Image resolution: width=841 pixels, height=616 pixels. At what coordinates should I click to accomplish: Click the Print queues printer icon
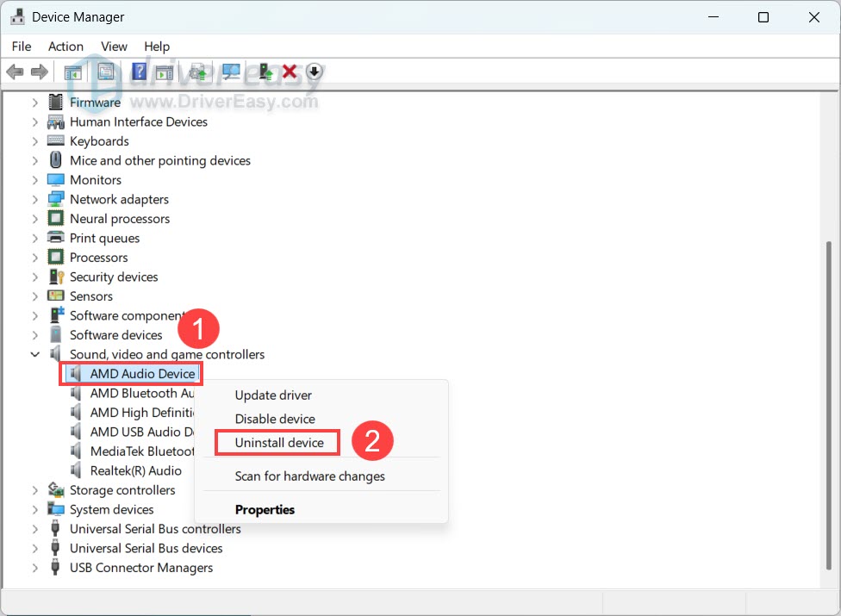click(55, 238)
